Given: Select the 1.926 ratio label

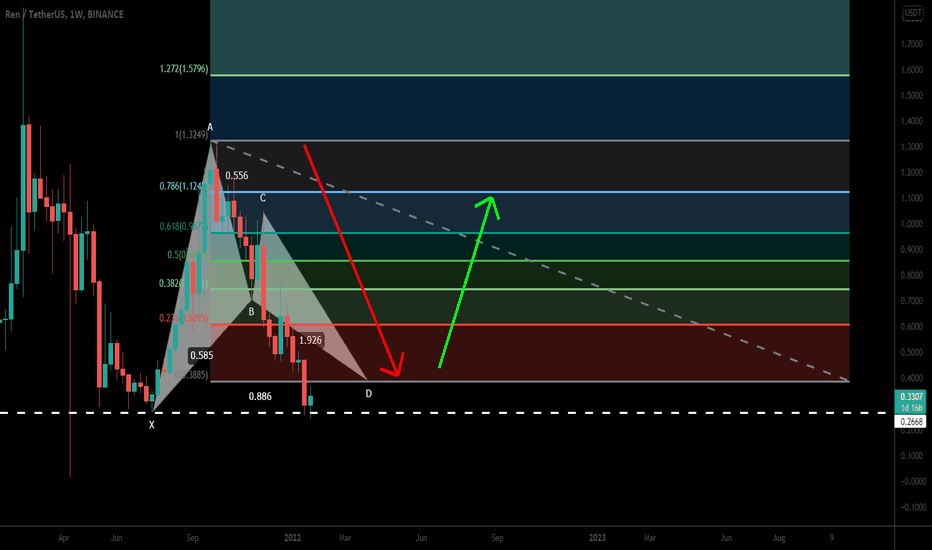Looking at the screenshot, I should coord(310,340).
